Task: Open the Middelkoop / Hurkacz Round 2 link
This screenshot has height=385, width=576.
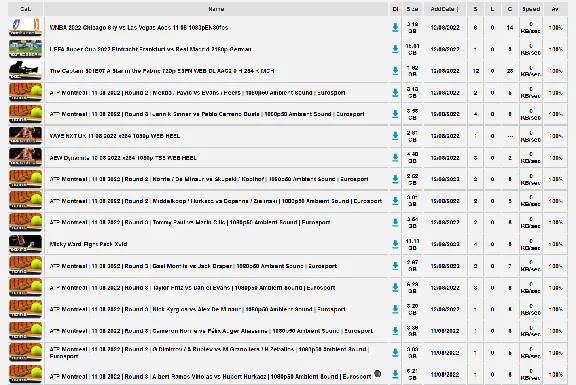Action: click(216, 201)
